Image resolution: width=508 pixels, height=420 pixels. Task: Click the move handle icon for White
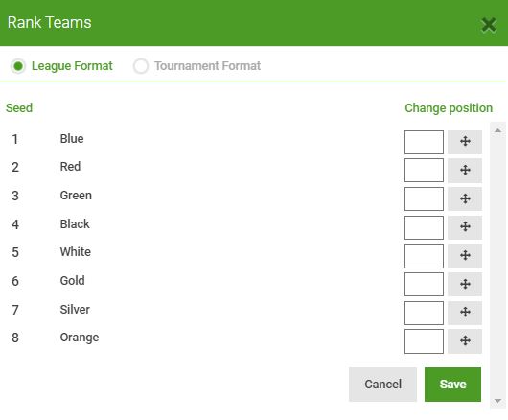[x=465, y=256]
